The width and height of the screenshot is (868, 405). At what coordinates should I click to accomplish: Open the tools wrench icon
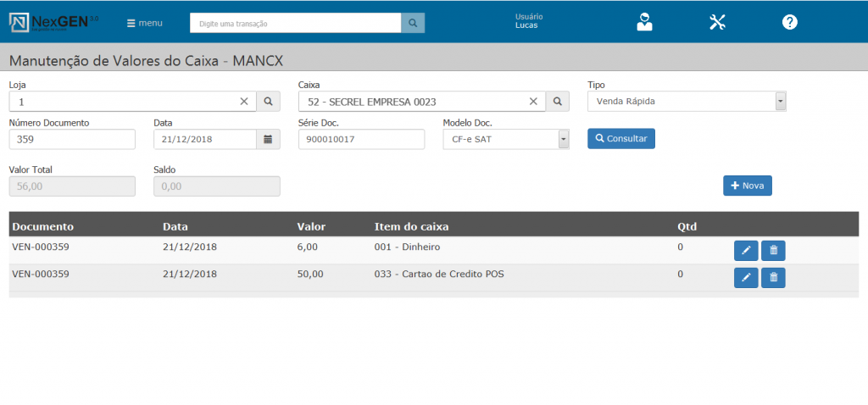717,23
